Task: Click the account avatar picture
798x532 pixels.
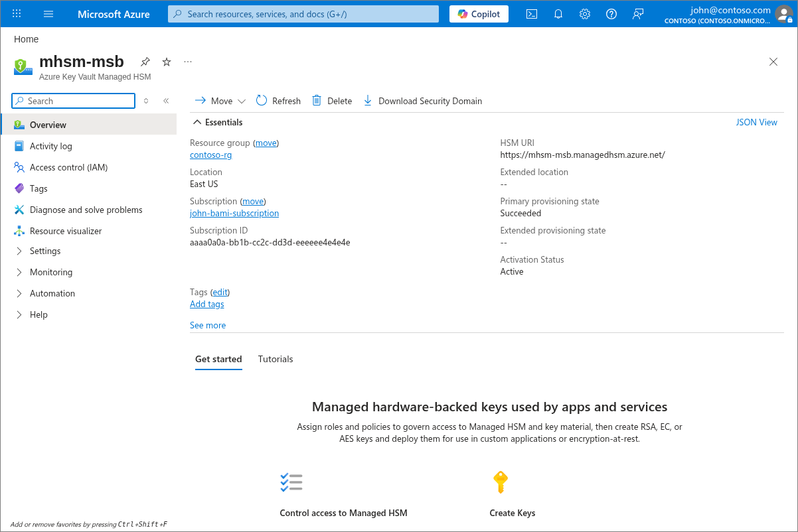Action: coord(784,14)
